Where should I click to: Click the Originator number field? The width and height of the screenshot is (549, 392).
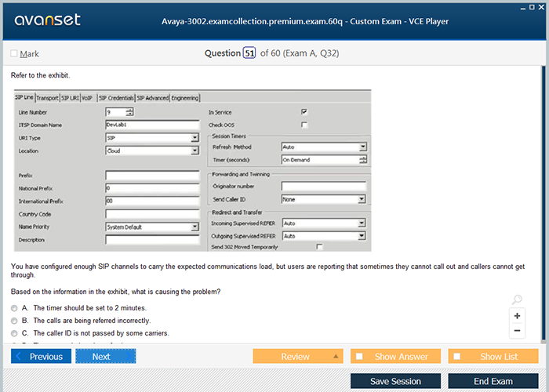(324, 187)
